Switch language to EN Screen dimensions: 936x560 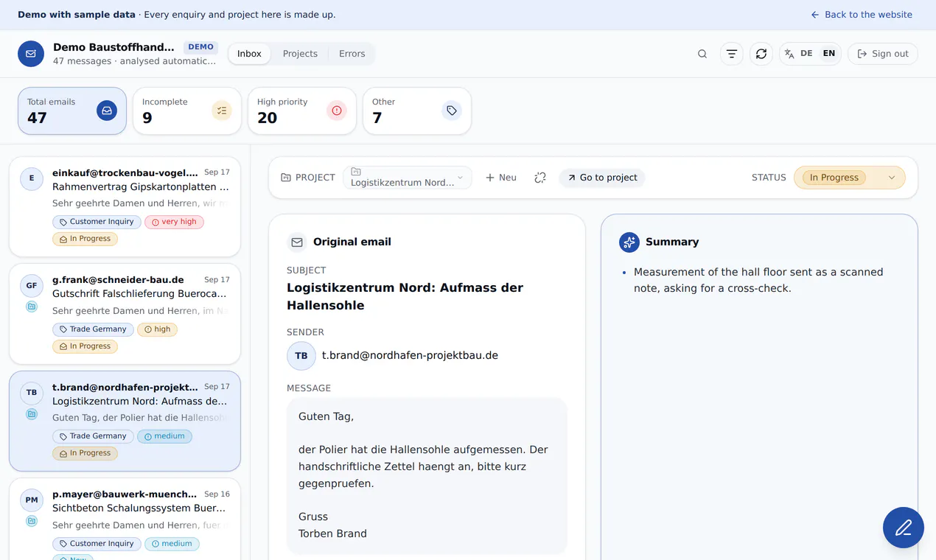pyautogui.click(x=829, y=54)
